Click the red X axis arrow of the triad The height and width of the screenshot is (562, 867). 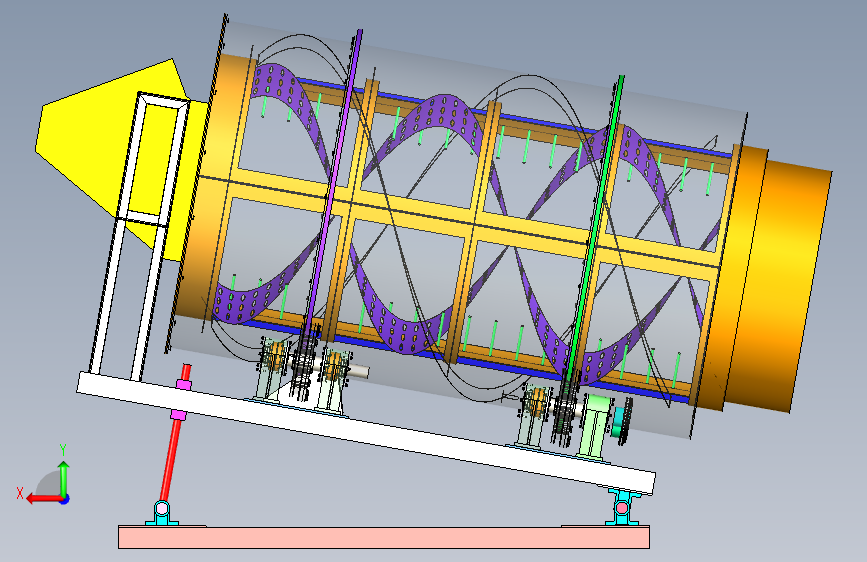click(43, 499)
